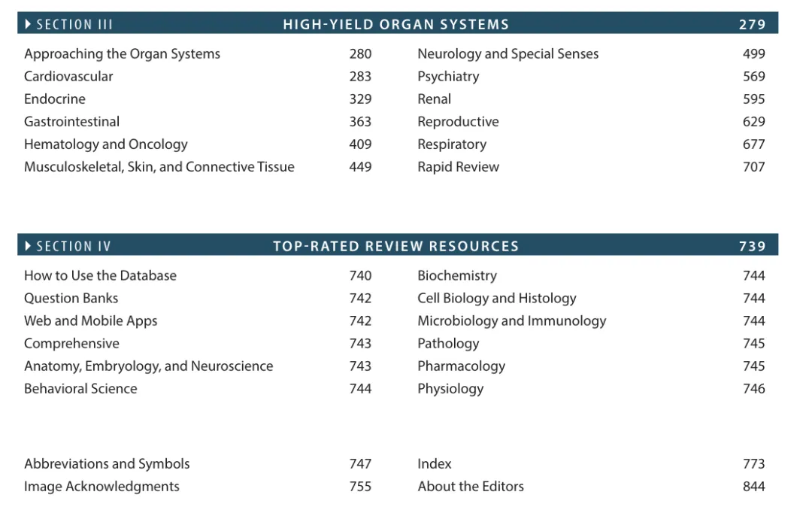Select the Question Banks entry
This screenshot has width=812, height=510.
[71, 299]
